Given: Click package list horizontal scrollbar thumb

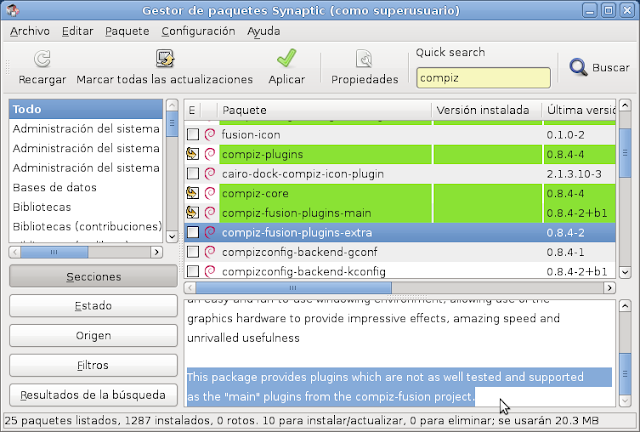Looking at the screenshot, I should coord(293,288).
